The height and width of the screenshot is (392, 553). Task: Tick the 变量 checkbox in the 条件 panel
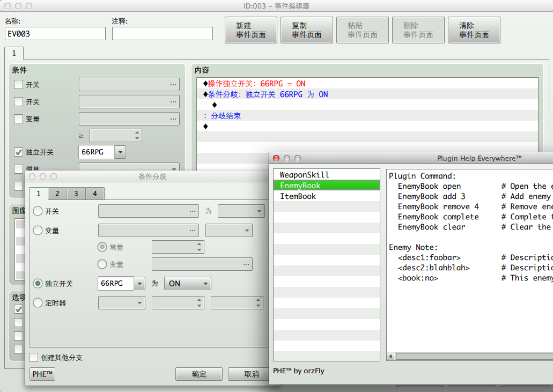(x=18, y=119)
